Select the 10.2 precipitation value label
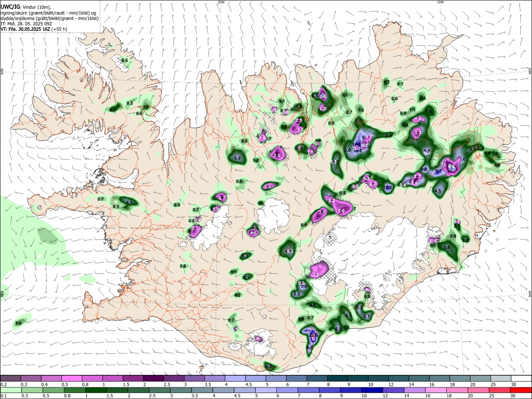 [388, 187]
